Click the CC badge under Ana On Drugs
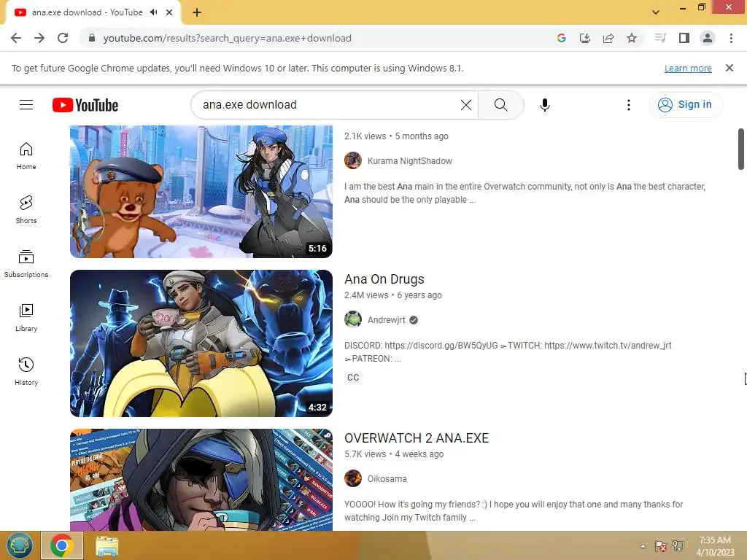This screenshot has width=747, height=560. (x=353, y=378)
